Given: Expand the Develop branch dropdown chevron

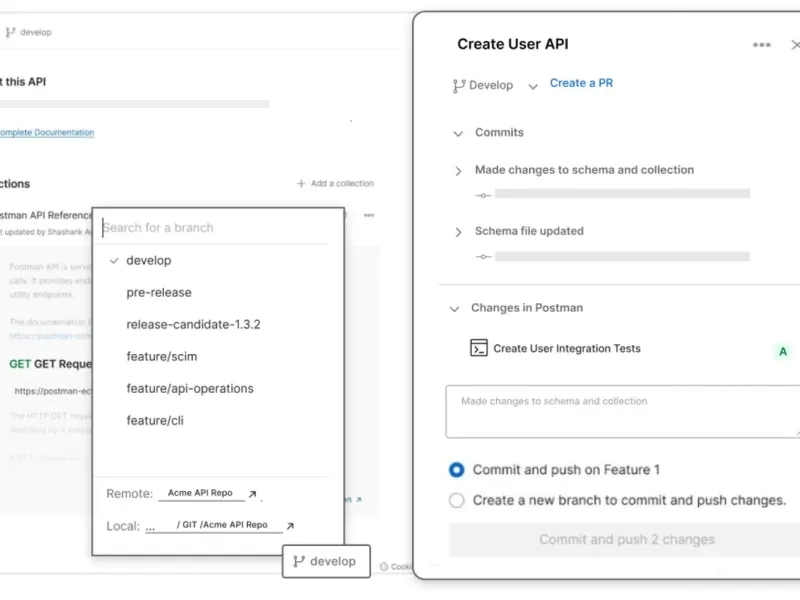Looking at the screenshot, I should click(532, 86).
